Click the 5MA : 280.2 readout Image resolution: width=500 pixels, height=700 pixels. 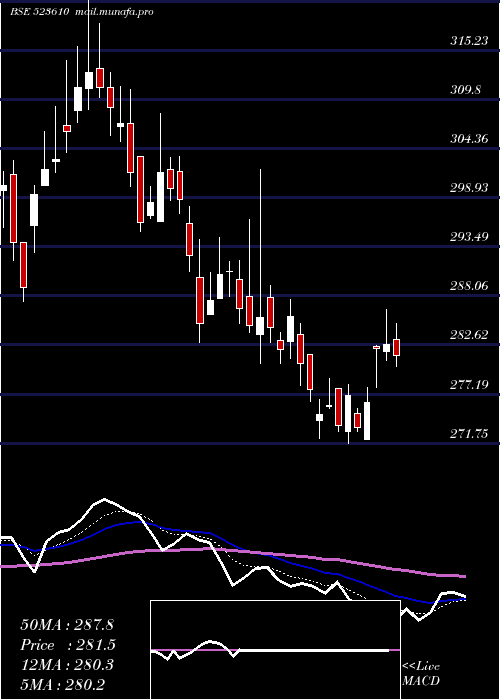click(x=63, y=684)
